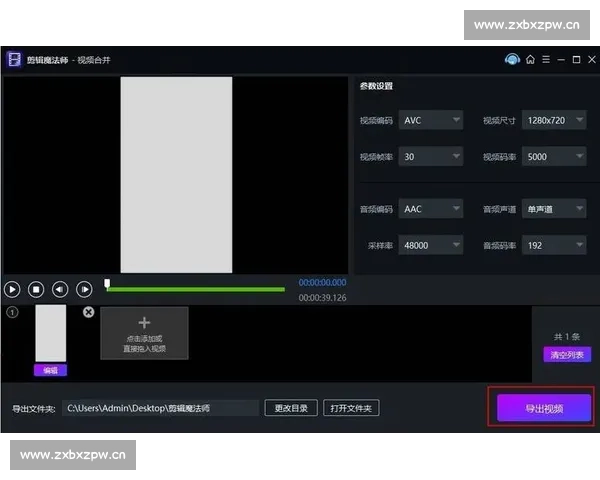Viewport: 600px width, 480px height.
Task: Go to the home screen icon
Action: pos(530,59)
